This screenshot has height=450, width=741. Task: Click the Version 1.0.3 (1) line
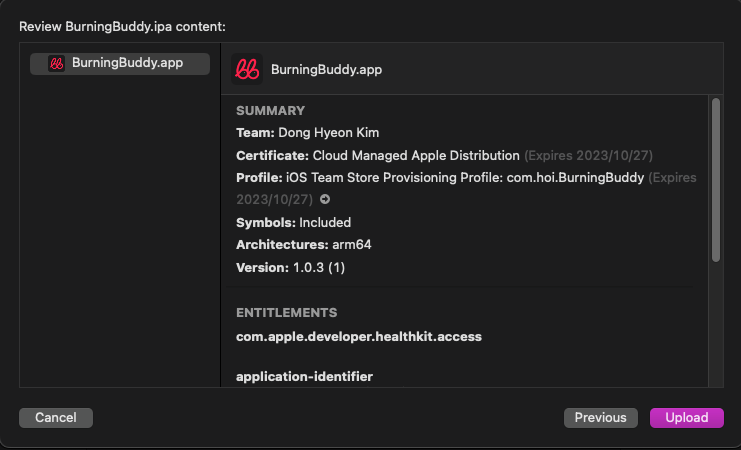[291, 268]
